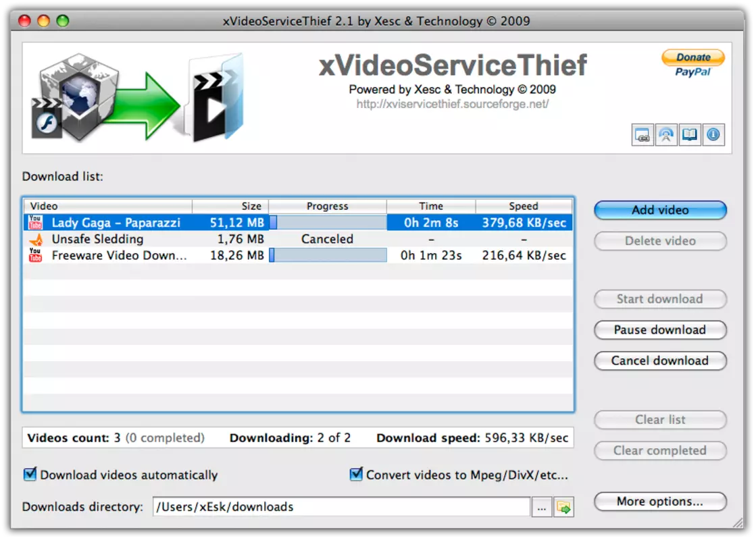Click the blue information icon

pyautogui.click(x=713, y=136)
